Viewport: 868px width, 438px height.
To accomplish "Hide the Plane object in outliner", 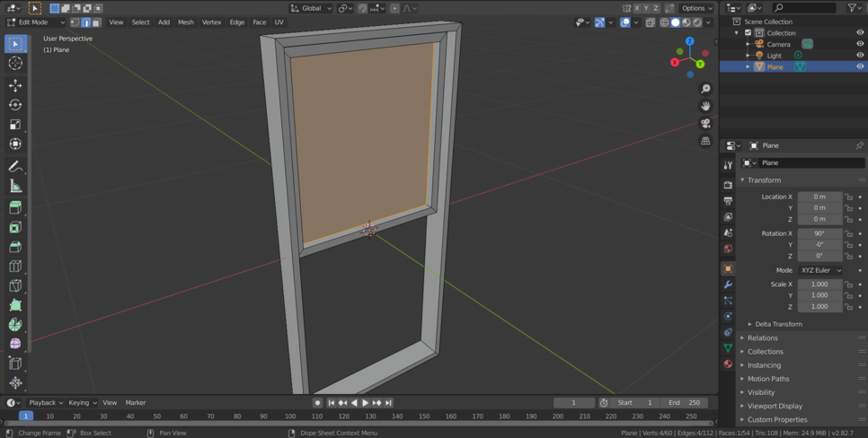I will click(860, 66).
